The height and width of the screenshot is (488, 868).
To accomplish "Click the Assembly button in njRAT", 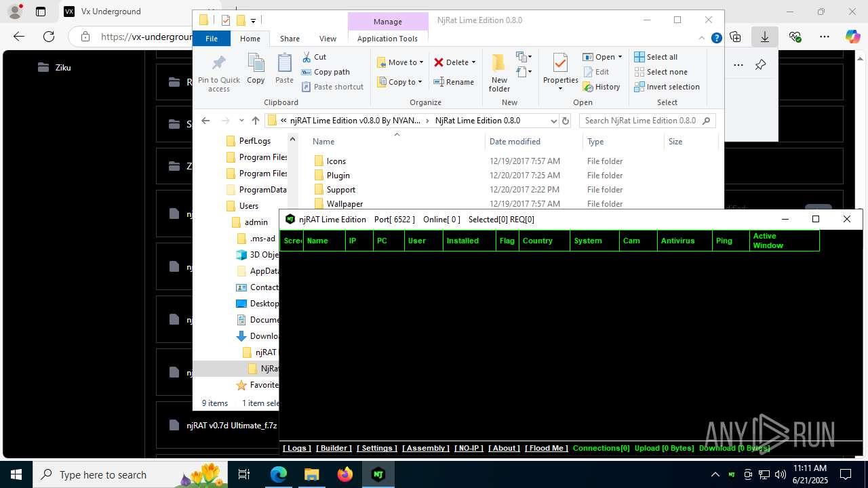I will coord(426,448).
